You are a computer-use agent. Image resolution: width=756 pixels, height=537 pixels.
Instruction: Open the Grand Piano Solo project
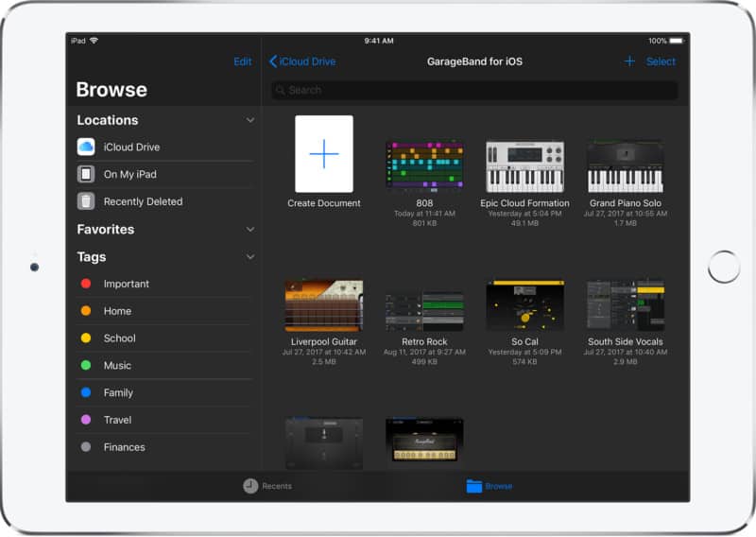pos(625,166)
